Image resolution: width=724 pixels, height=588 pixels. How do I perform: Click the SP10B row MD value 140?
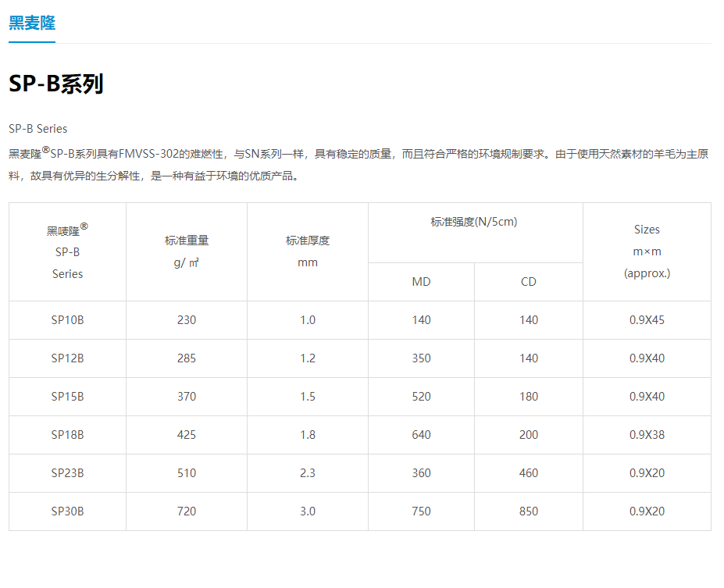tap(421, 320)
